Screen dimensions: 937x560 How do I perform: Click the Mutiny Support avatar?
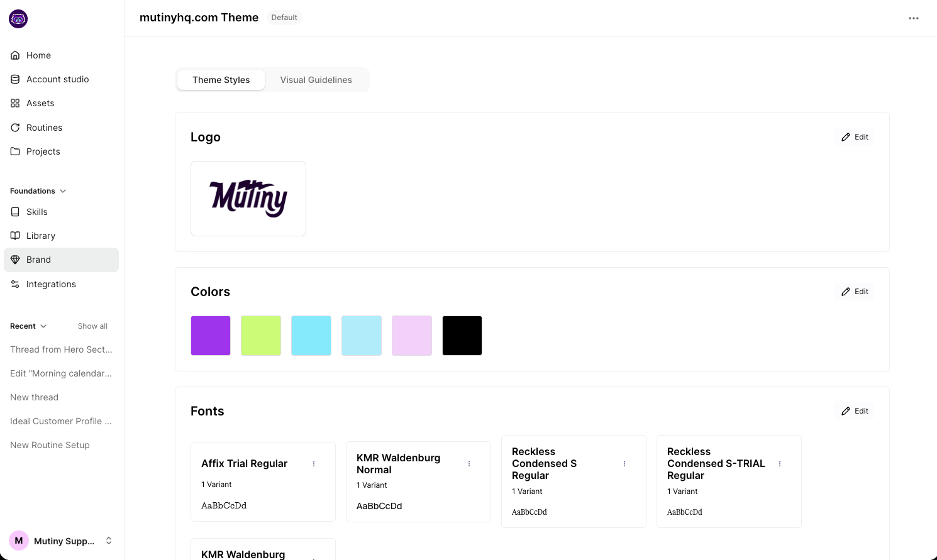tap(19, 541)
